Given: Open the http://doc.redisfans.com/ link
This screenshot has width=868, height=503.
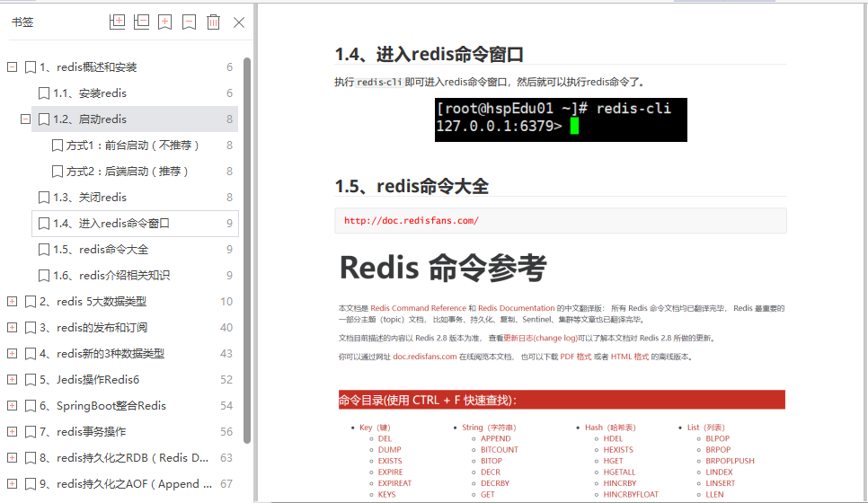Looking at the screenshot, I should (x=412, y=220).
